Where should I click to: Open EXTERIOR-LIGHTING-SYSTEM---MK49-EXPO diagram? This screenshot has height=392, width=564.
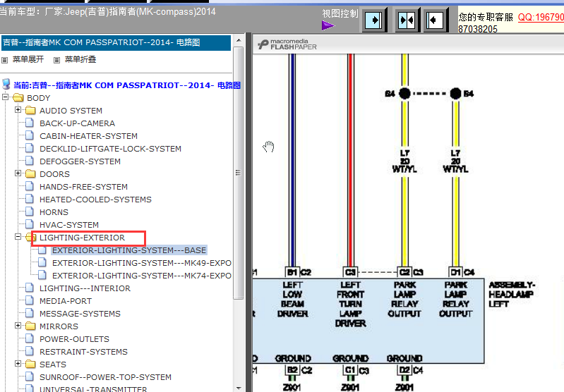(142, 263)
